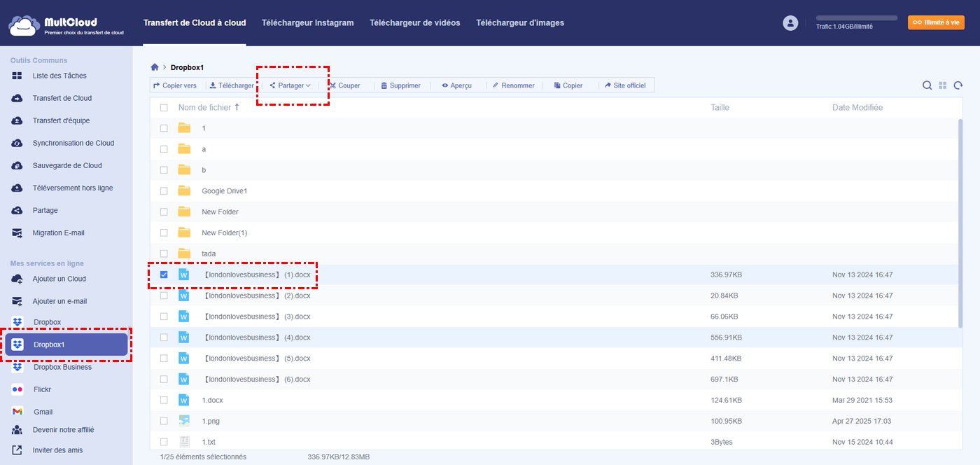Viewport: 980px width, 465px height.
Task: Expand the Partager dropdown
Action: click(290, 85)
